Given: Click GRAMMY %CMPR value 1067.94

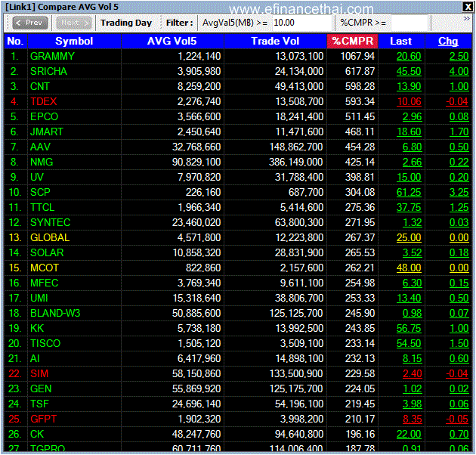Looking at the screenshot, I should click(357, 56).
